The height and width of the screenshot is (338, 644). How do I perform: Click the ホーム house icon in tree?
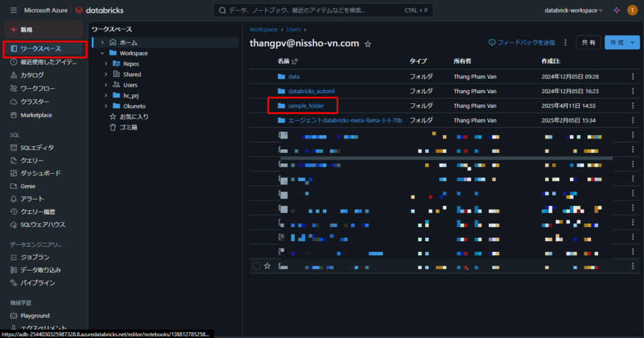point(113,42)
